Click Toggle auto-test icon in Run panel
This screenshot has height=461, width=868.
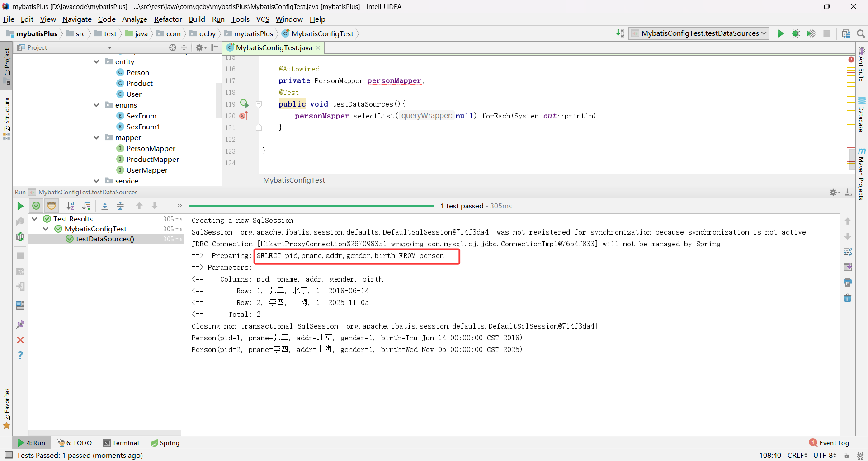(x=20, y=237)
